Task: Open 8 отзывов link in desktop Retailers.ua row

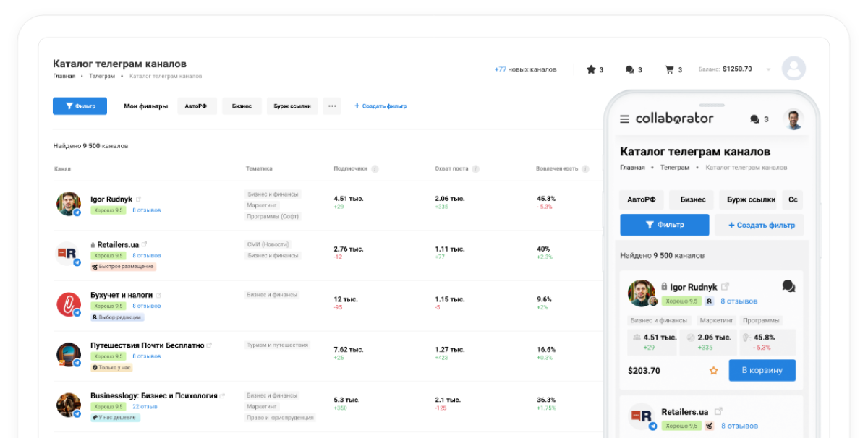Action: [146, 256]
